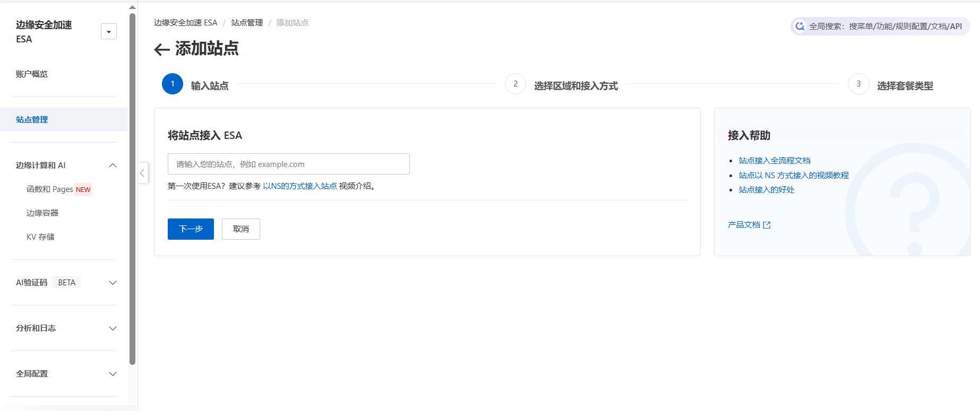Click 边缘安全加速 ESA breadcrumb

186,23
